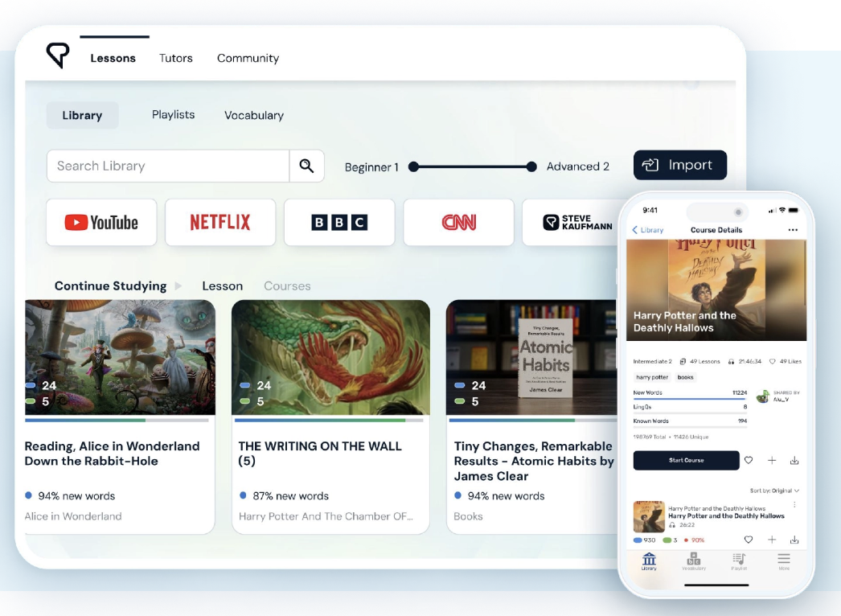Select the Library sub-tab

82,115
